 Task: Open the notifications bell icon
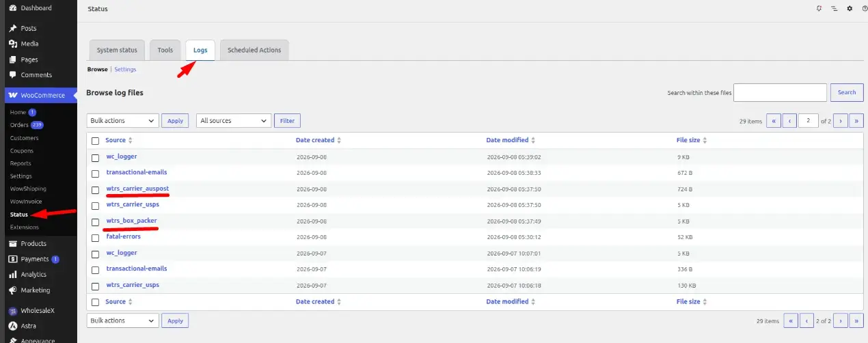(819, 8)
